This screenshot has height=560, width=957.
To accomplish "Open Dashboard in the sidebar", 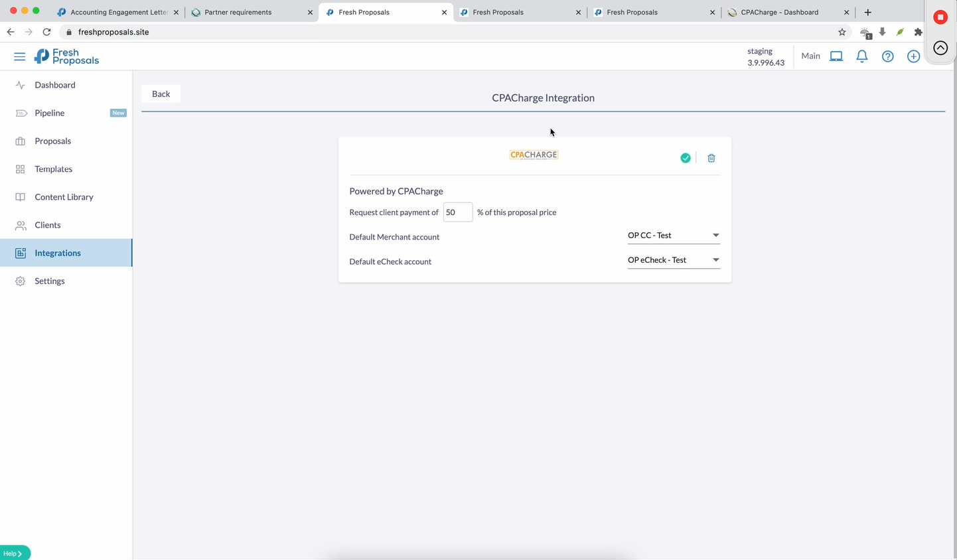I will click(x=66, y=85).
